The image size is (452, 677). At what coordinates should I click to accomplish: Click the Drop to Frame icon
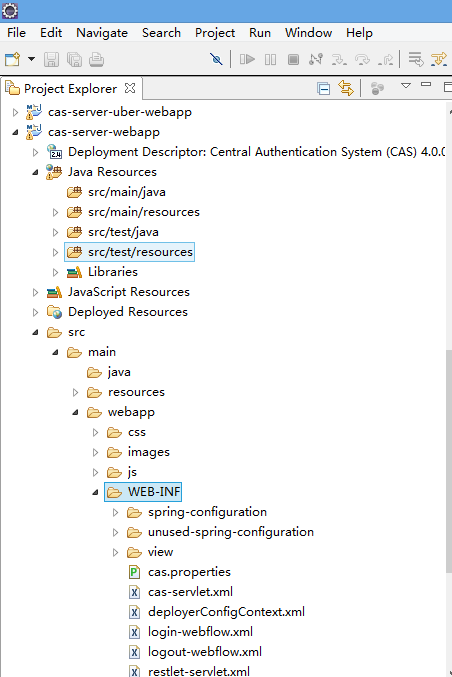[416, 59]
